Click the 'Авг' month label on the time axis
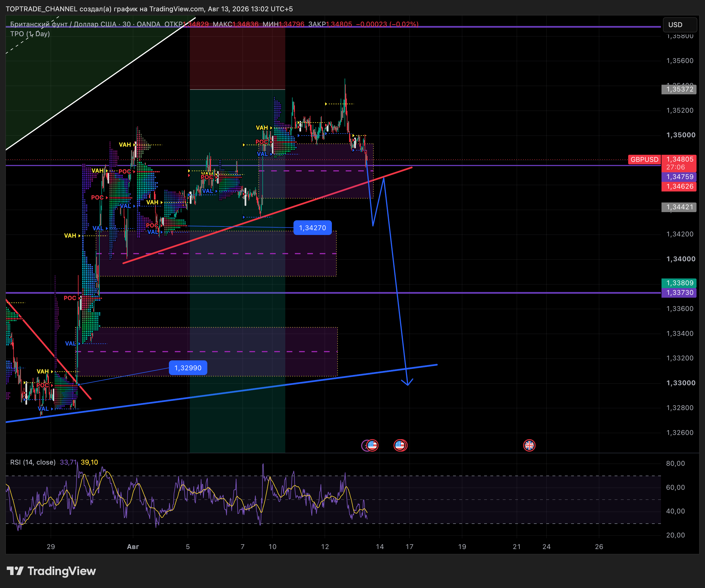This screenshot has height=588, width=705. click(x=133, y=547)
